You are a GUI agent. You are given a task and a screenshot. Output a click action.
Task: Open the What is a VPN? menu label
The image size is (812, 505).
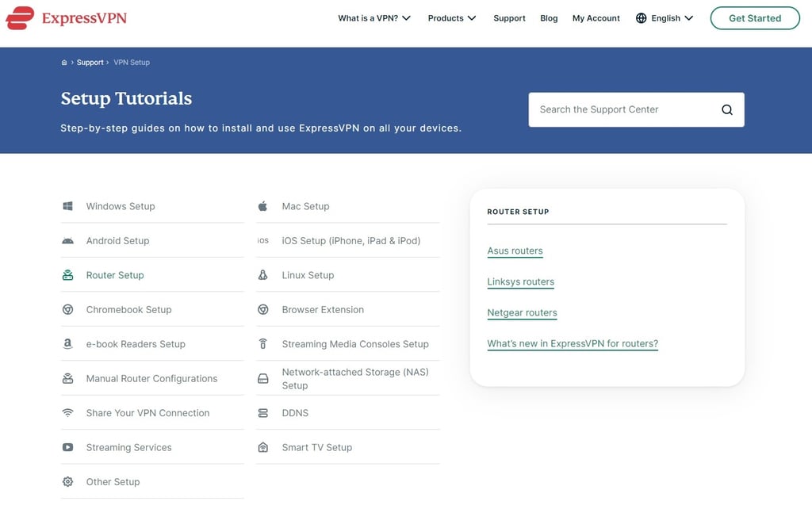pos(368,18)
